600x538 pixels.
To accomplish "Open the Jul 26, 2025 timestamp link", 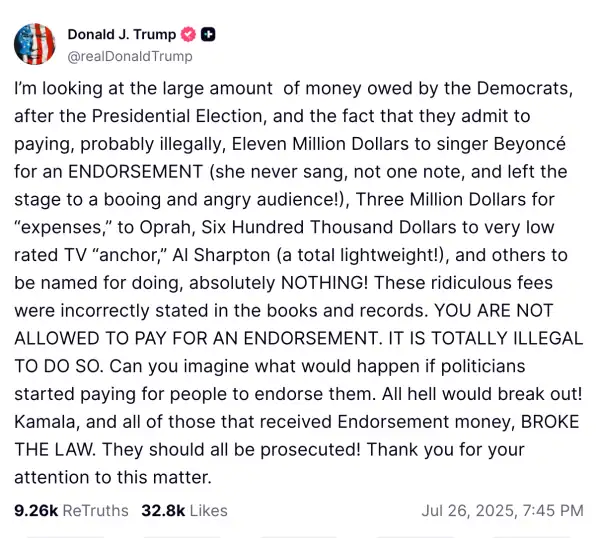I will pyautogui.click(x=502, y=510).
